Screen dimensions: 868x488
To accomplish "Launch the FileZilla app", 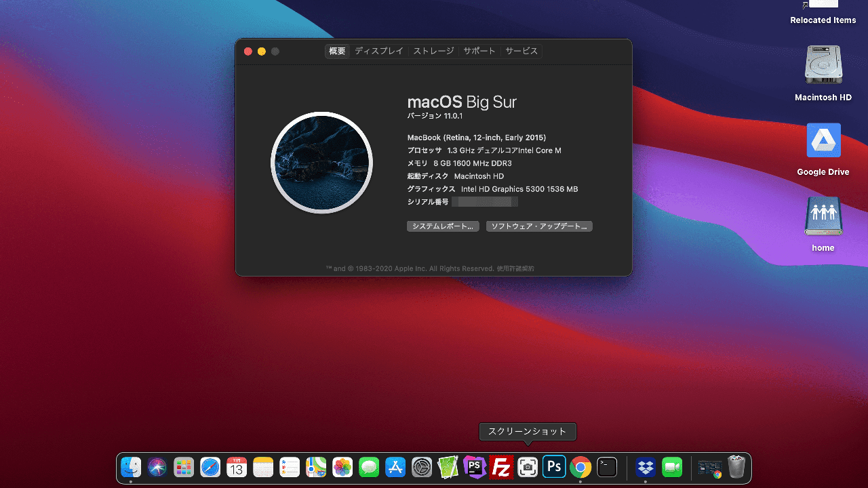I will (x=501, y=467).
